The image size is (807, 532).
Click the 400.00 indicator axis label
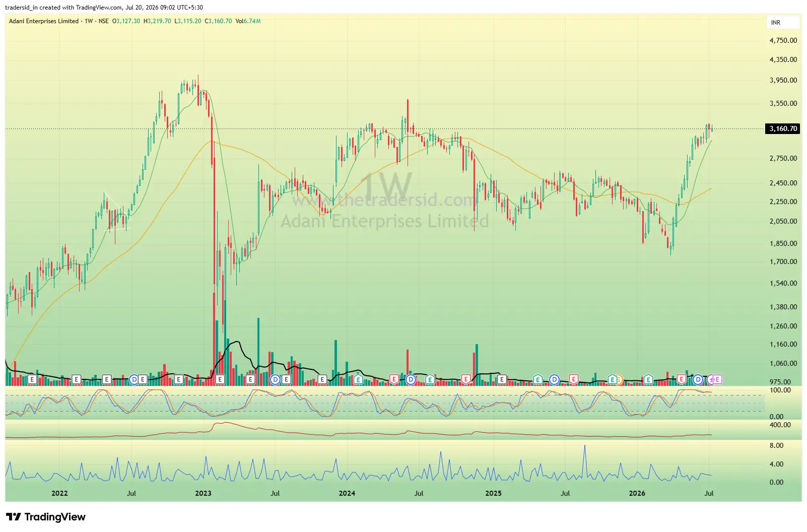[x=780, y=425]
